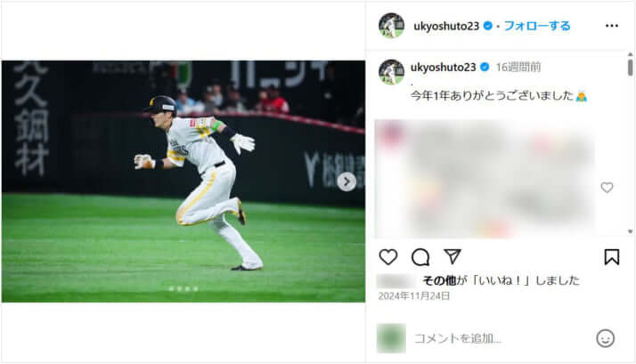This screenshot has width=636, height=364.
Task: Click comments scrollbar thumb
Action: tap(630, 68)
